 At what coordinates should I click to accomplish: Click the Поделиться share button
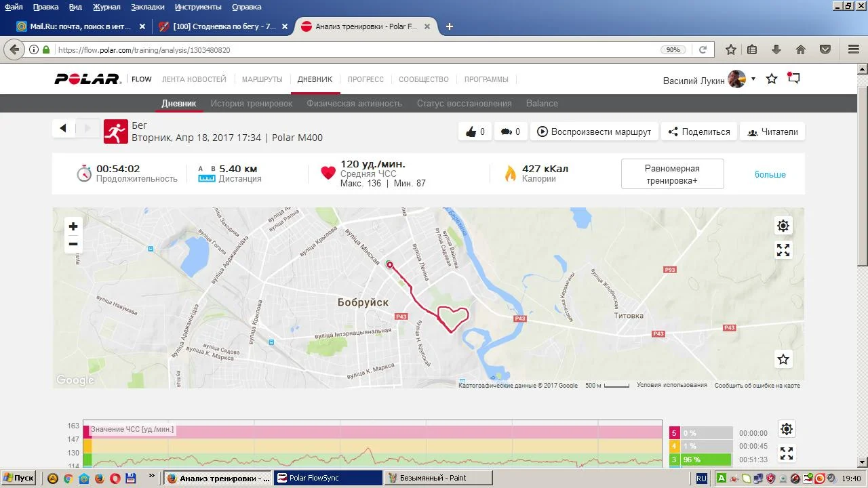(699, 131)
